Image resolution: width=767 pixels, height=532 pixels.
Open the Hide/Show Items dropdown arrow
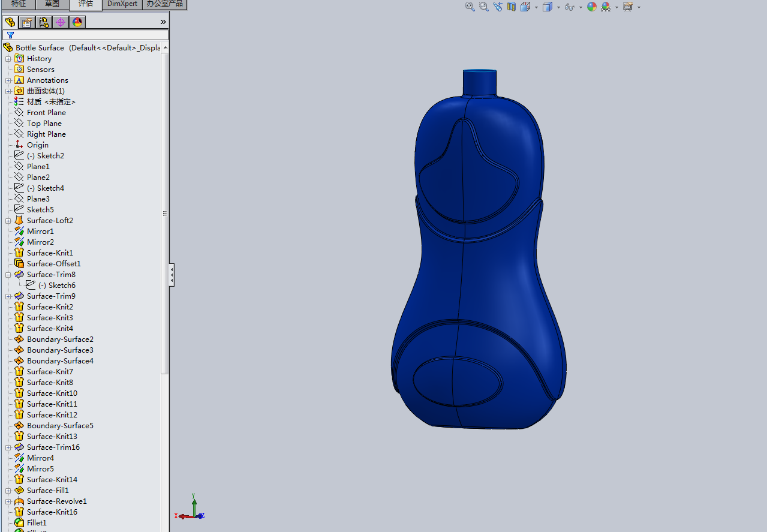point(580,8)
